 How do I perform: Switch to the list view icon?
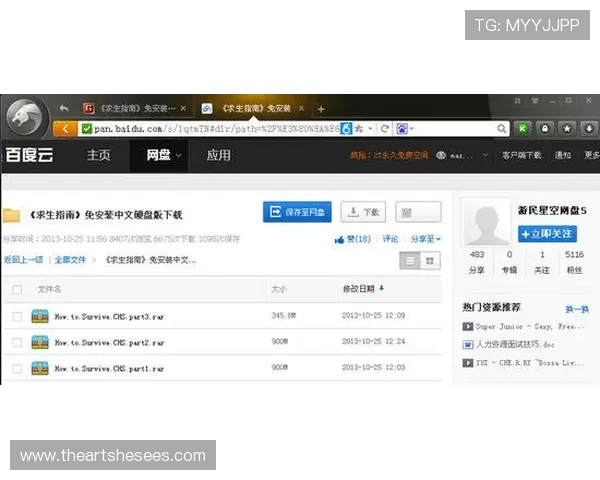[x=410, y=261]
